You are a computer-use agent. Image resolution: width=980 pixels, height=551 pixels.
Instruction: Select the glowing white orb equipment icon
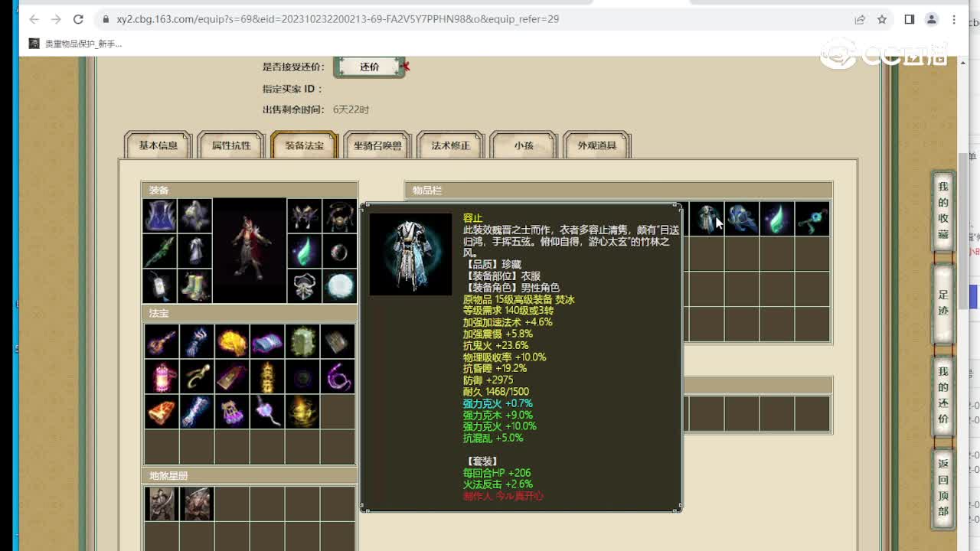click(x=339, y=286)
